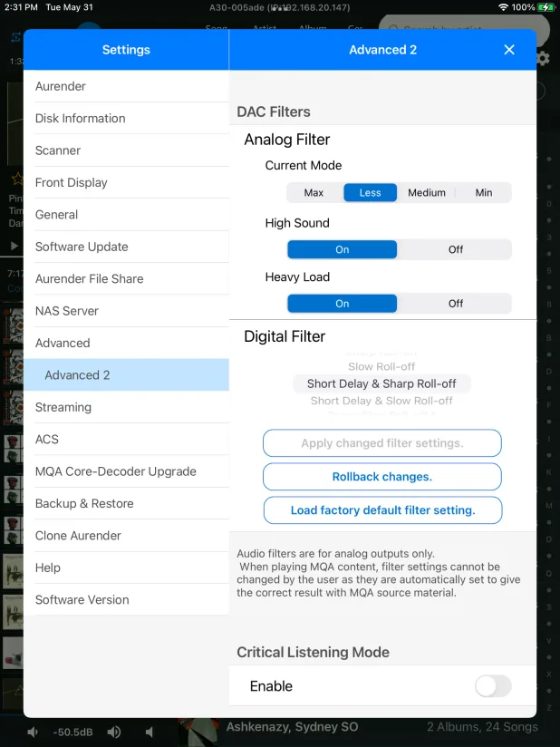560x747 pixels.
Task: Open Aurender File Share settings
Action: tap(126, 278)
